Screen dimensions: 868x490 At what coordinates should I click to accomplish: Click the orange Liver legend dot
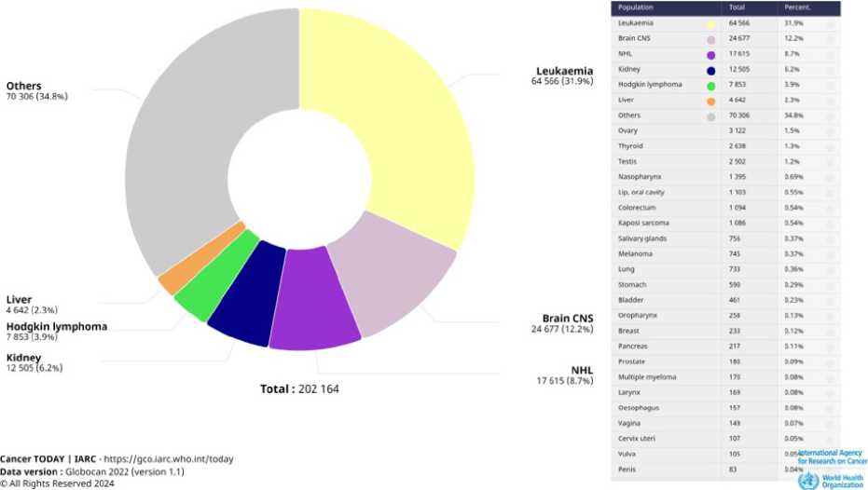710,100
